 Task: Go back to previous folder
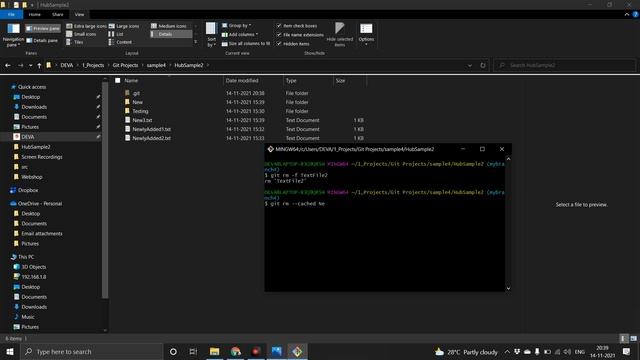8,65
